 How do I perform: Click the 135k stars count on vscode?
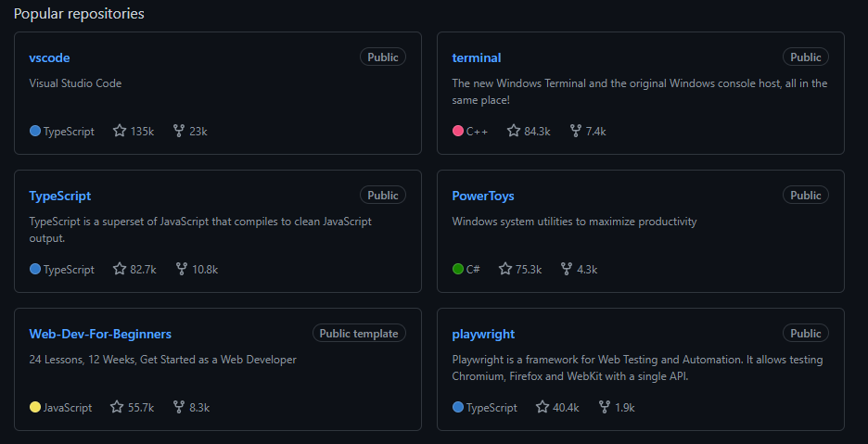[142, 132]
